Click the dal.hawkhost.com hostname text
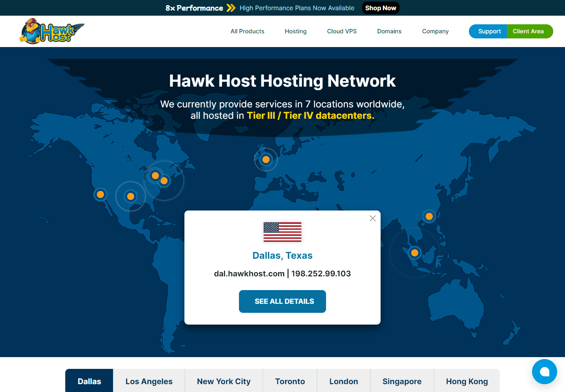Screen dimensions: 565x392 click(249, 274)
